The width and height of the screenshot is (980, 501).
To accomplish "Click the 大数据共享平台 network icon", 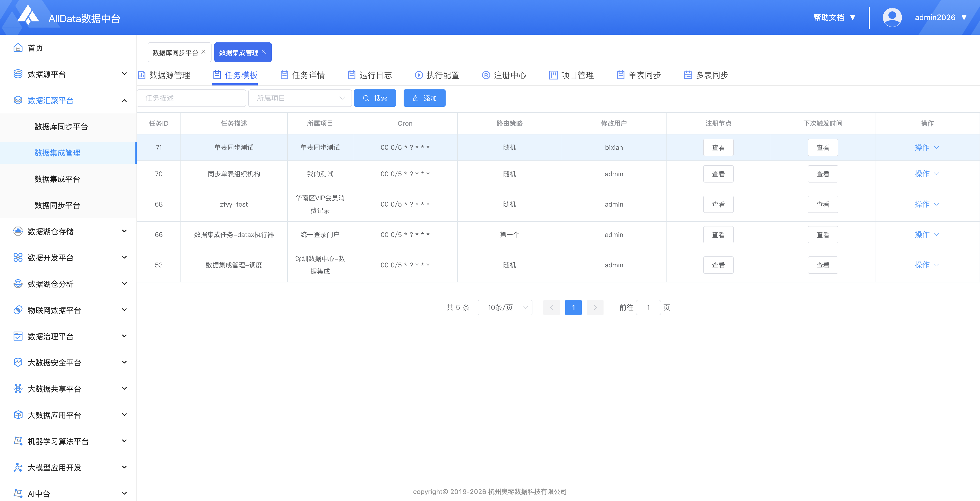I will pos(18,389).
